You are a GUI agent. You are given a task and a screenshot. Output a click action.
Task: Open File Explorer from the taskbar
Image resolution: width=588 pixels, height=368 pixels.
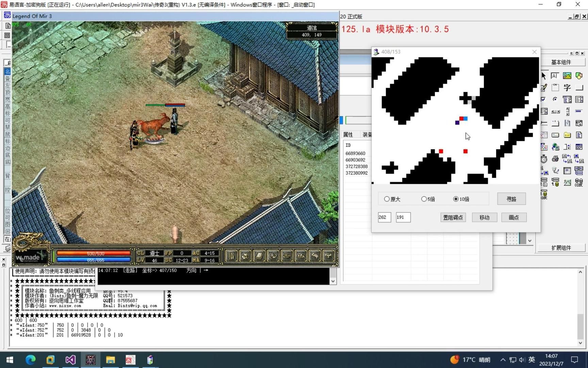click(x=110, y=360)
